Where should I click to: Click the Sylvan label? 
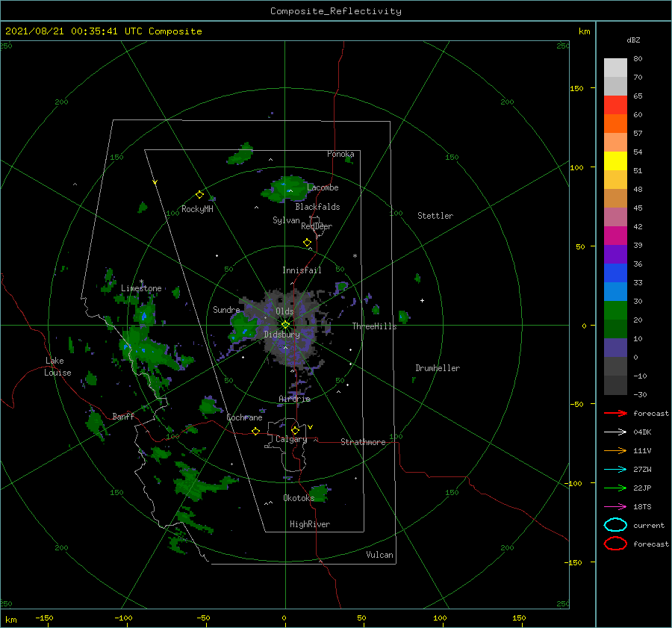pos(286,220)
